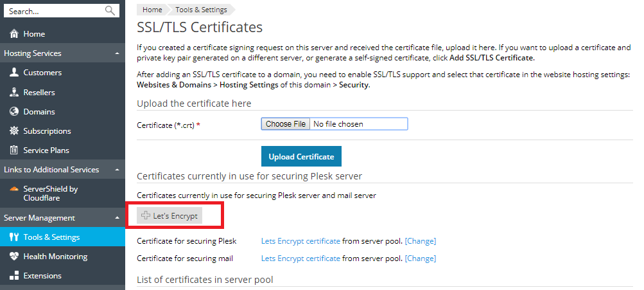The image size is (644, 290).
Task: Click the search magnifier icon
Action: tap(110, 11)
